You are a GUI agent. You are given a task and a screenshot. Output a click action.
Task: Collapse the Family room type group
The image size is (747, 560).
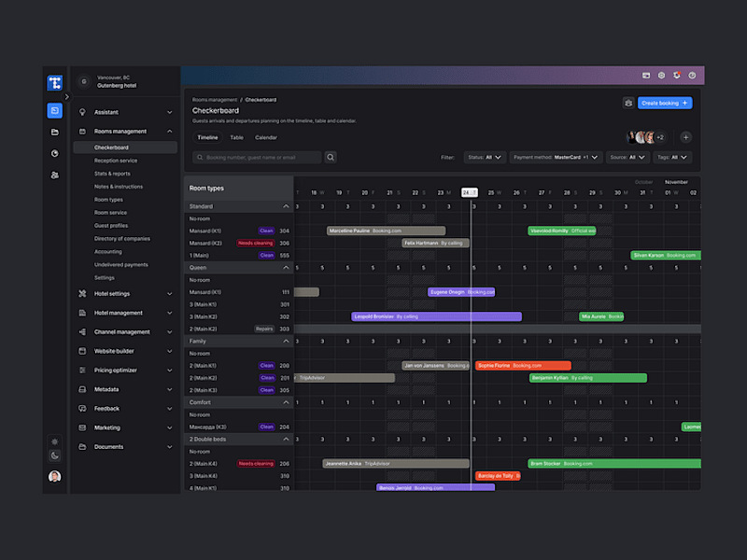286,341
